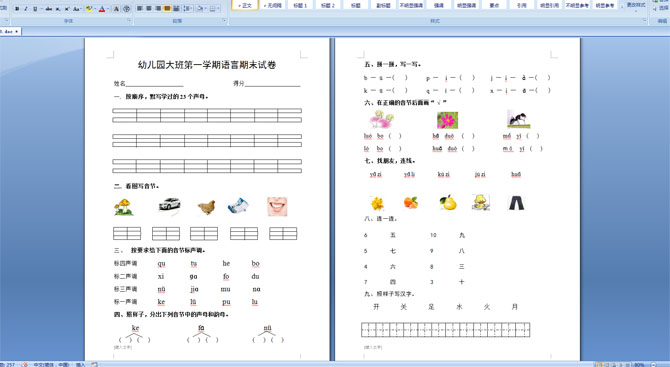Open the line spacing dropdown
The height and width of the screenshot is (367, 670).
coord(188,8)
